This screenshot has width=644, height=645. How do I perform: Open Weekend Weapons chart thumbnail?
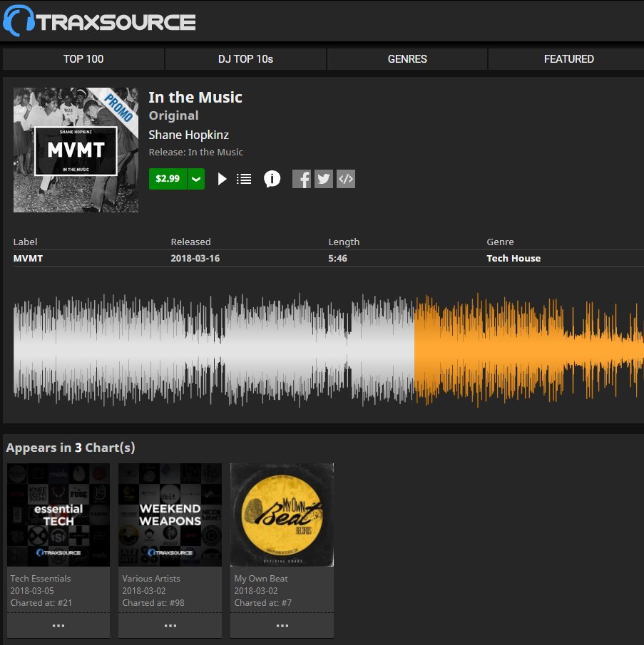point(170,515)
